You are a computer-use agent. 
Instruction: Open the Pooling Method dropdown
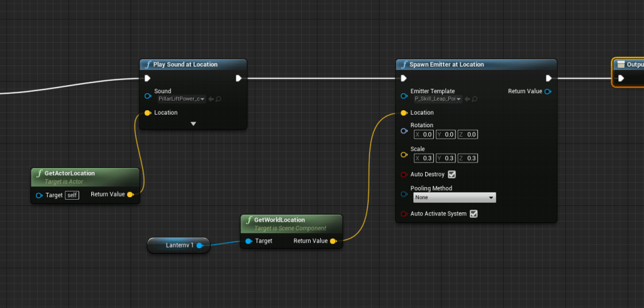tap(453, 197)
